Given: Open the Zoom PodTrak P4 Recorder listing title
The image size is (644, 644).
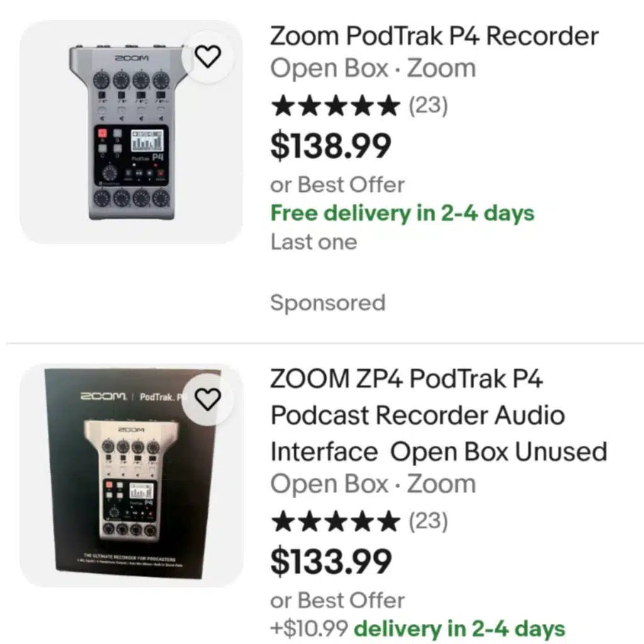Looking at the screenshot, I should pyautogui.click(x=433, y=36).
